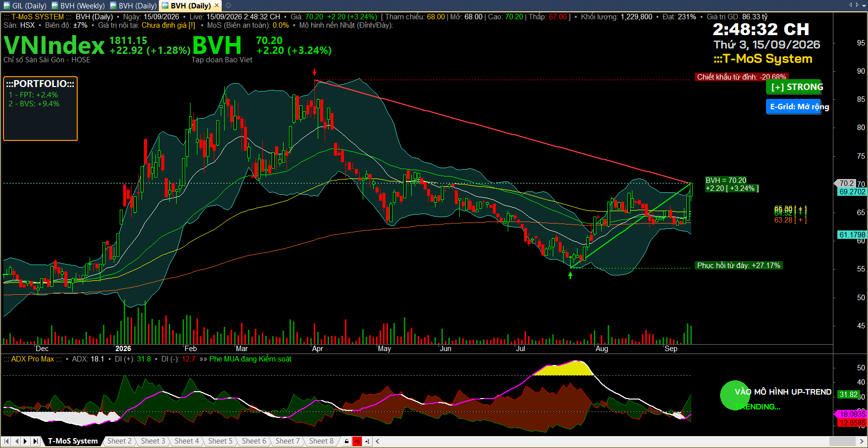This screenshot has height=448, width=868.
Task: Open the Sheet 5 tab
Action: pos(220,441)
